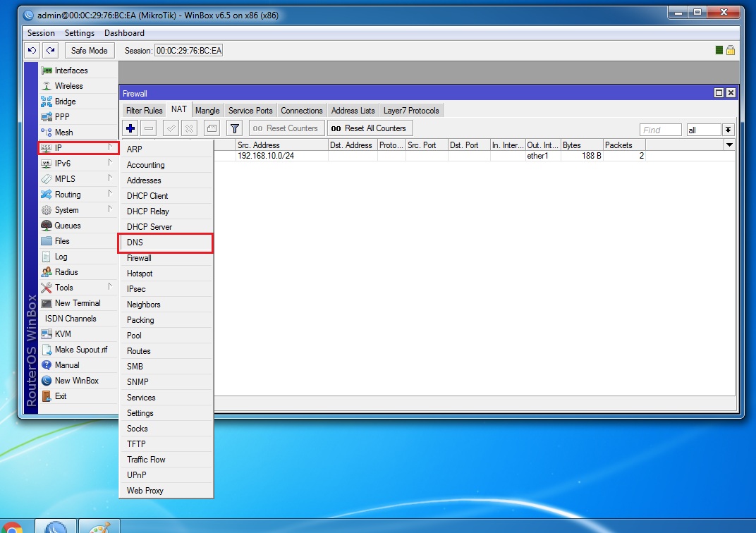Open Interfaces from the sidebar
756x533 pixels.
click(x=71, y=71)
